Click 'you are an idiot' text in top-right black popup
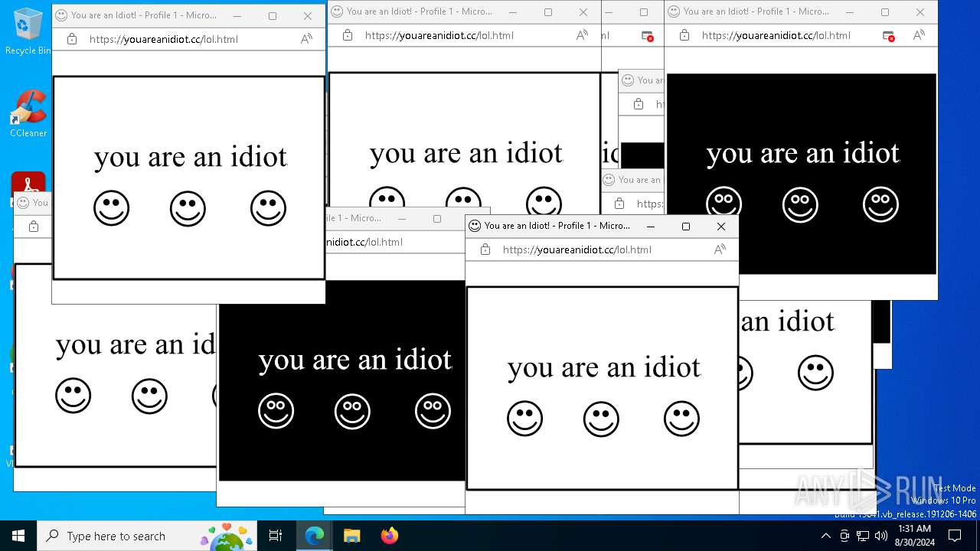Viewport: 980px width, 551px height. (802, 154)
